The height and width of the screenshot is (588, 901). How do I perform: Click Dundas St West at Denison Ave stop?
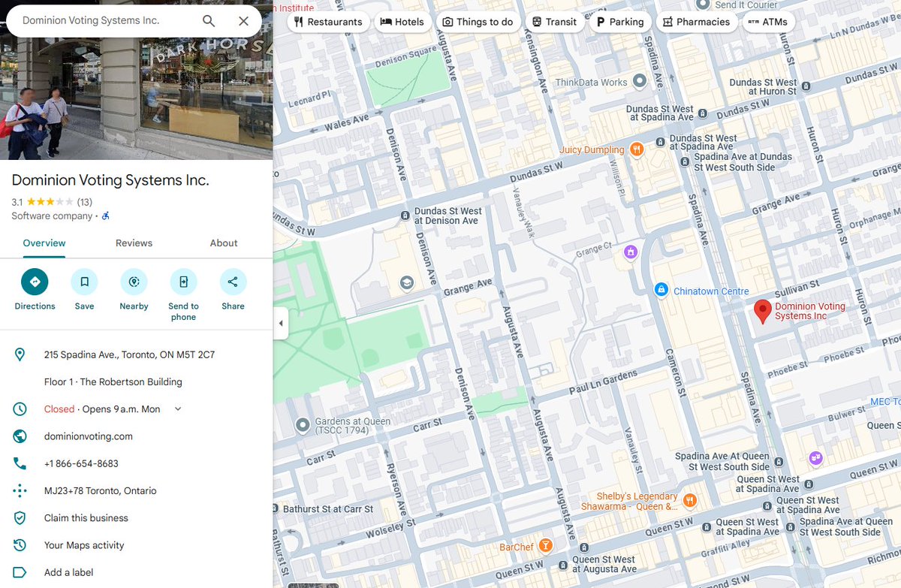[405, 216]
